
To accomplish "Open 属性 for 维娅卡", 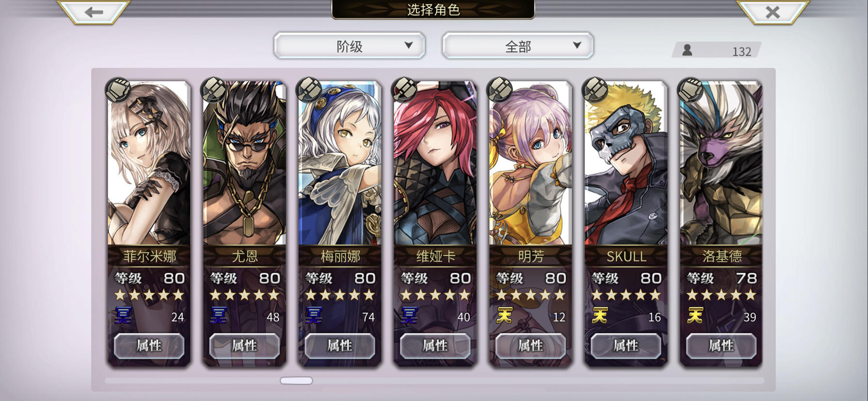I will click(435, 346).
